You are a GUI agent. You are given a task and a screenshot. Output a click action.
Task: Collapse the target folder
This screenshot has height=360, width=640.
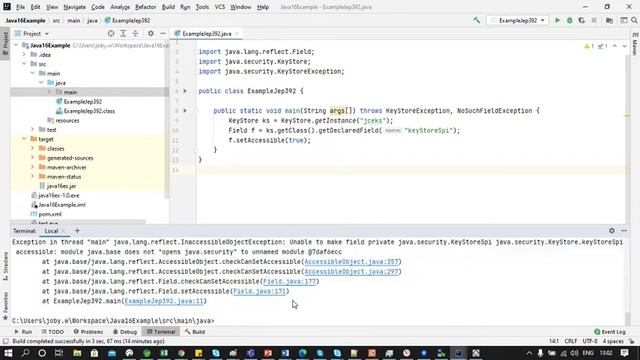24,139
